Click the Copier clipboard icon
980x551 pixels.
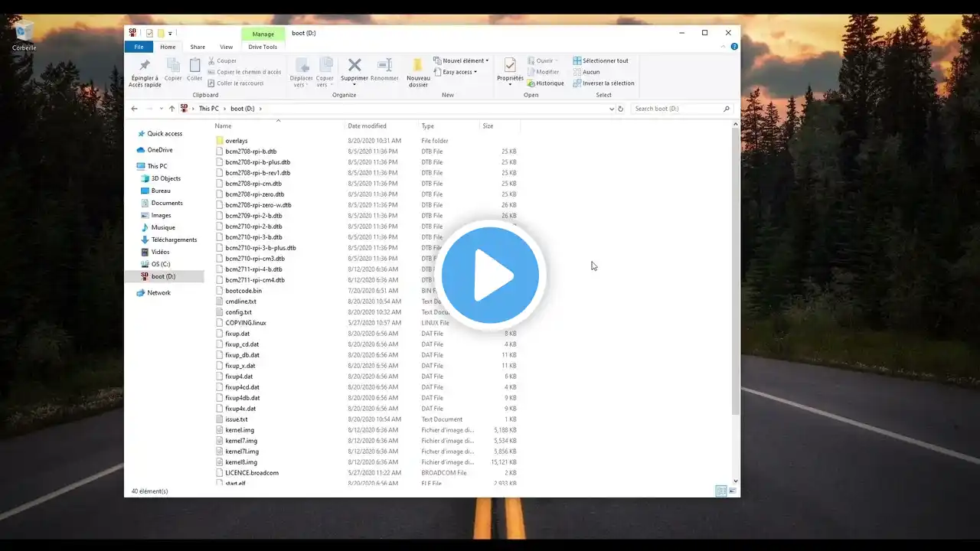point(173,70)
